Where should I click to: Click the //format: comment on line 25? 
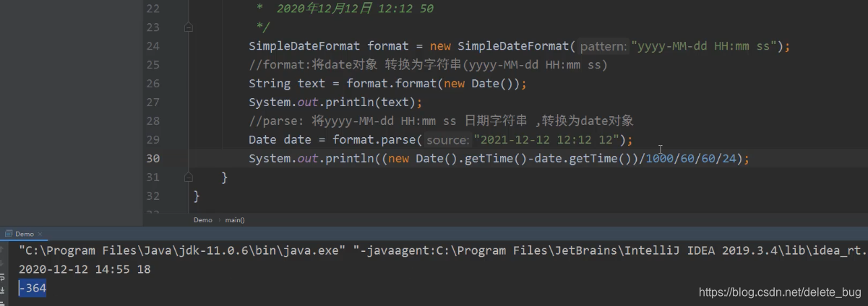[428, 65]
